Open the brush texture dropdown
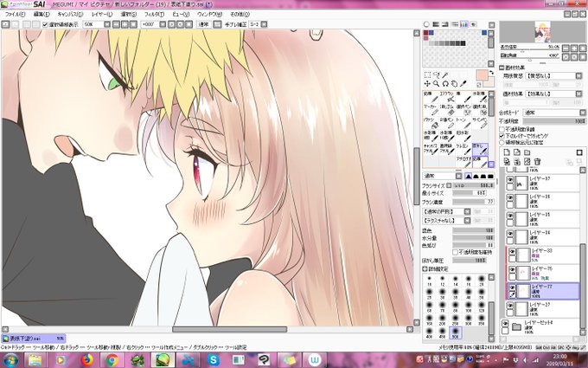 click(467, 221)
